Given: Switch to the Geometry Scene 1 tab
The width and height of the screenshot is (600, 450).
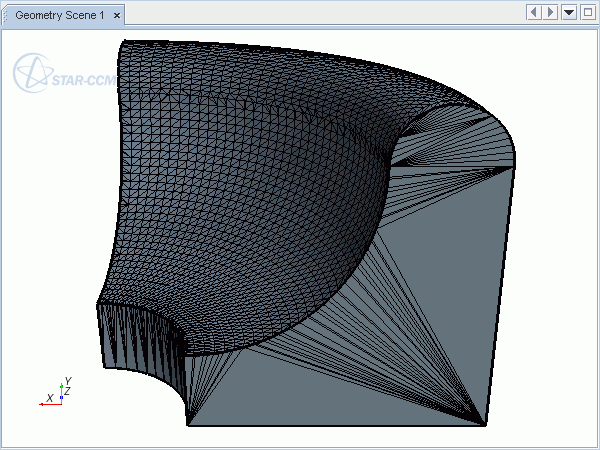Looking at the screenshot, I should tap(58, 15).
